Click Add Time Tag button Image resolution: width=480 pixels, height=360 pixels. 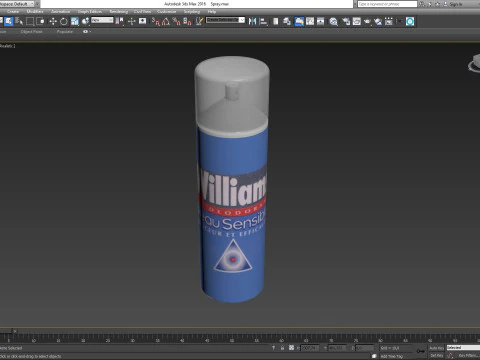[391, 356]
